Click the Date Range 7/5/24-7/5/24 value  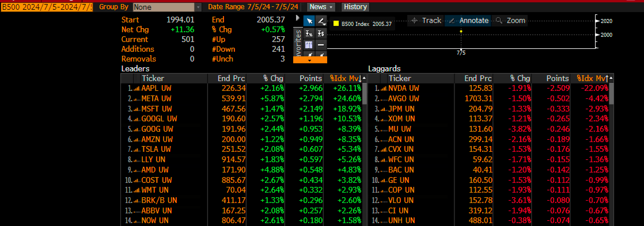click(x=272, y=7)
